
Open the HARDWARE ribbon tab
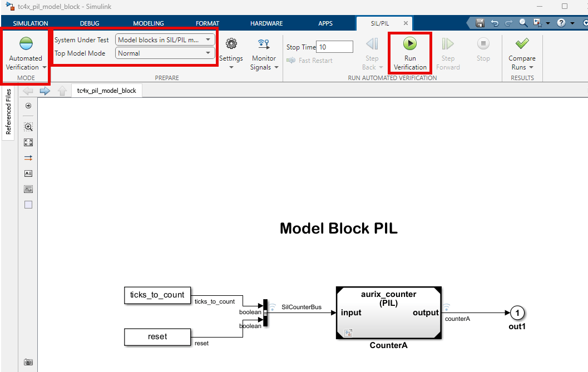(x=266, y=23)
